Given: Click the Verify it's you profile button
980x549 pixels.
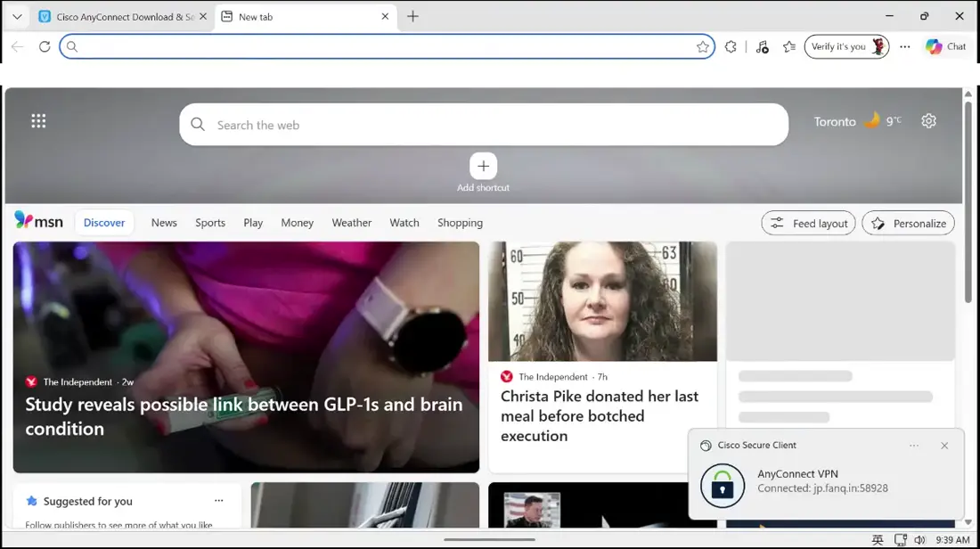Looking at the screenshot, I should 847,46.
